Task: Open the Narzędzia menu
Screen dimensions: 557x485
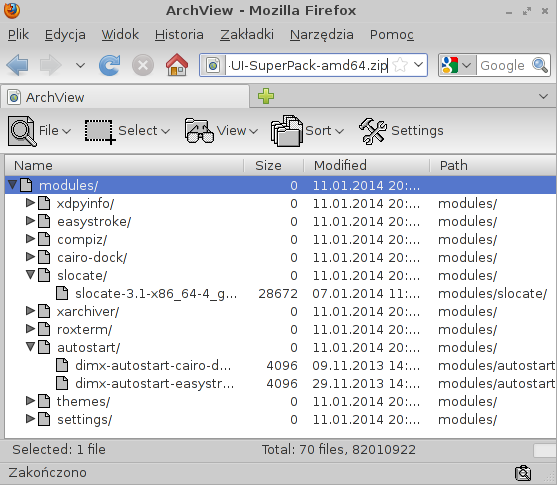Action: (321, 35)
